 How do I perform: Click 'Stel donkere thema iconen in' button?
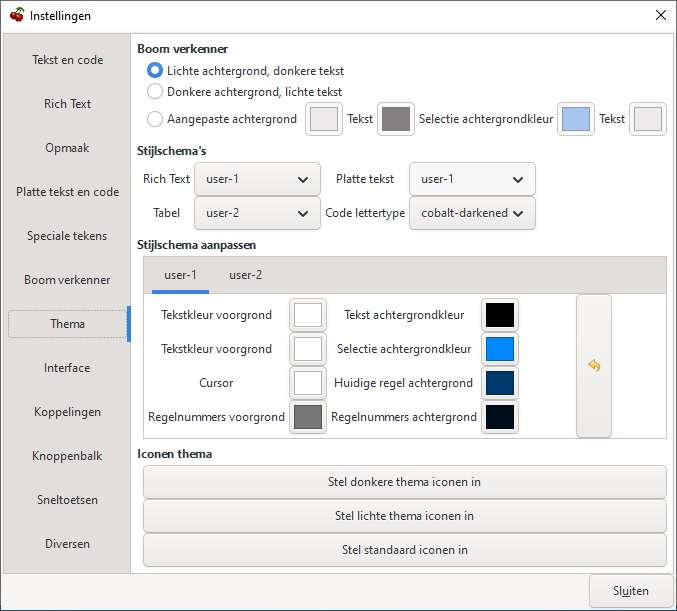point(404,482)
